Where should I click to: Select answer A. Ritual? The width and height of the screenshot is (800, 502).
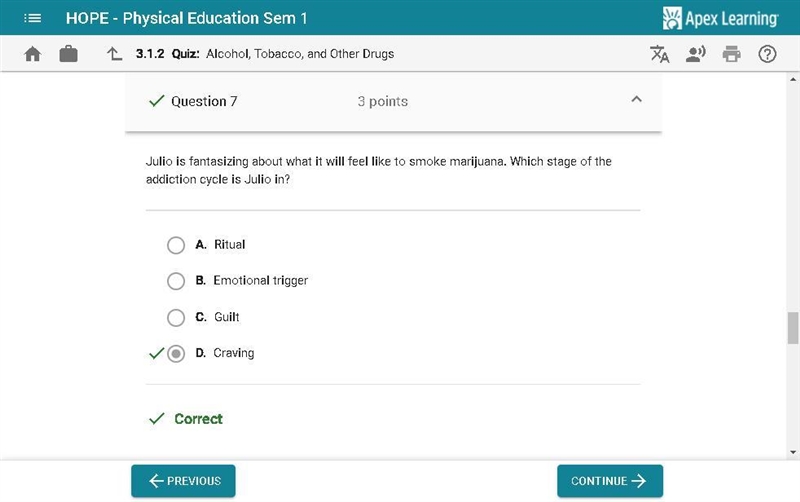(x=176, y=245)
